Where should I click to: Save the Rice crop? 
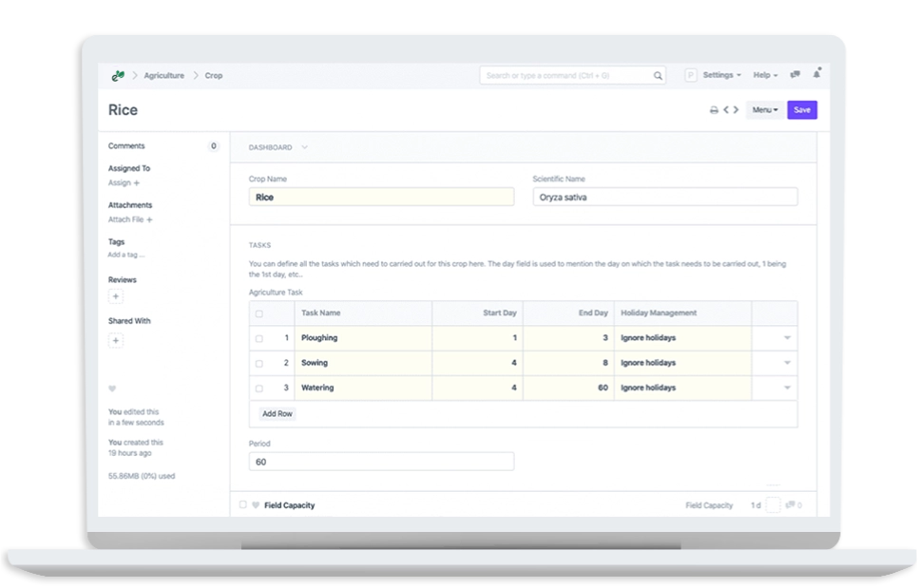pos(802,110)
